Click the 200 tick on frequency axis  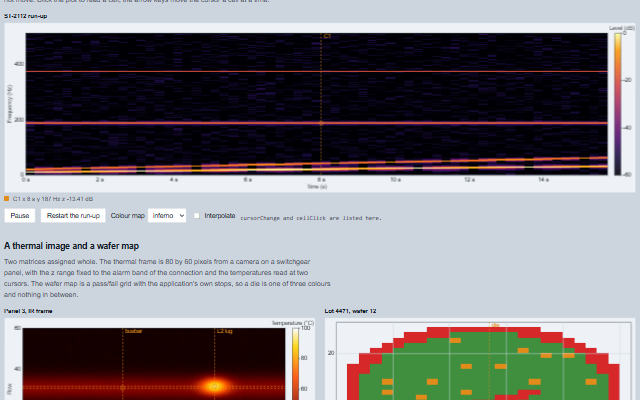tap(19, 120)
